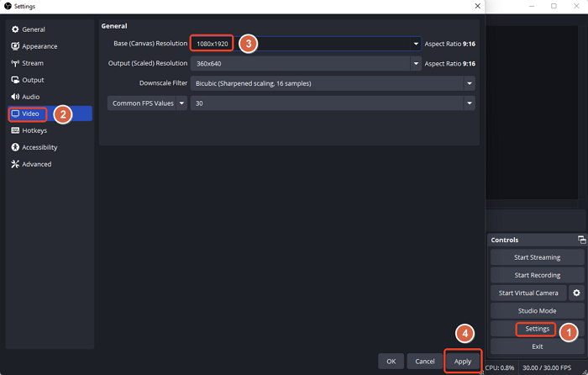The width and height of the screenshot is (588, 375).
Task: Open the Appearance settings category
Action: [50, 46]
